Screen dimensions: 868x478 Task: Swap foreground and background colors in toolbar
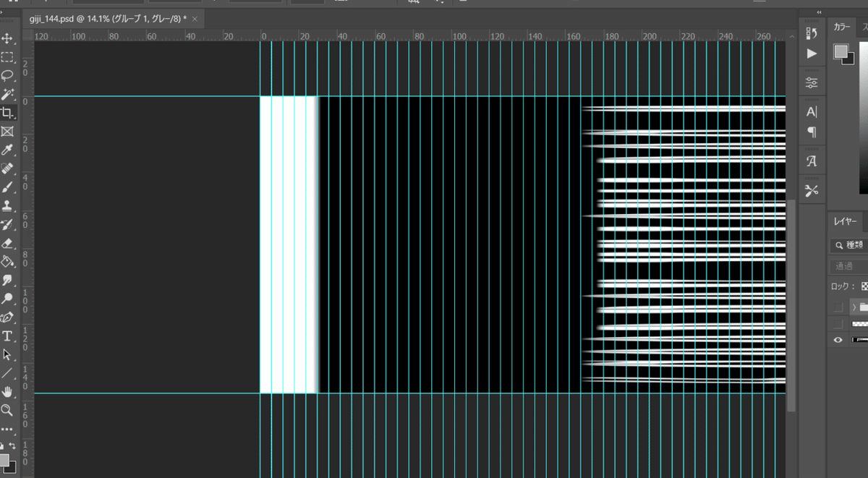click(12, 445)
